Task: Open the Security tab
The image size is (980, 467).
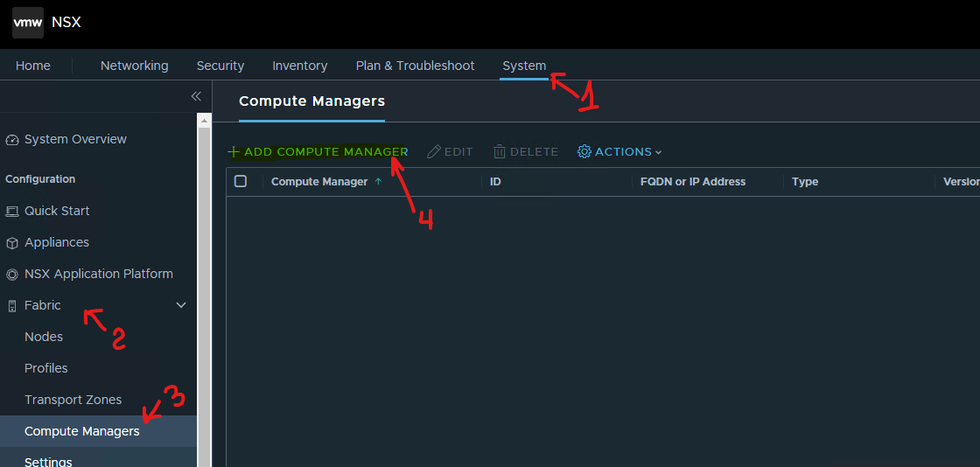Action: click(220, 66)
